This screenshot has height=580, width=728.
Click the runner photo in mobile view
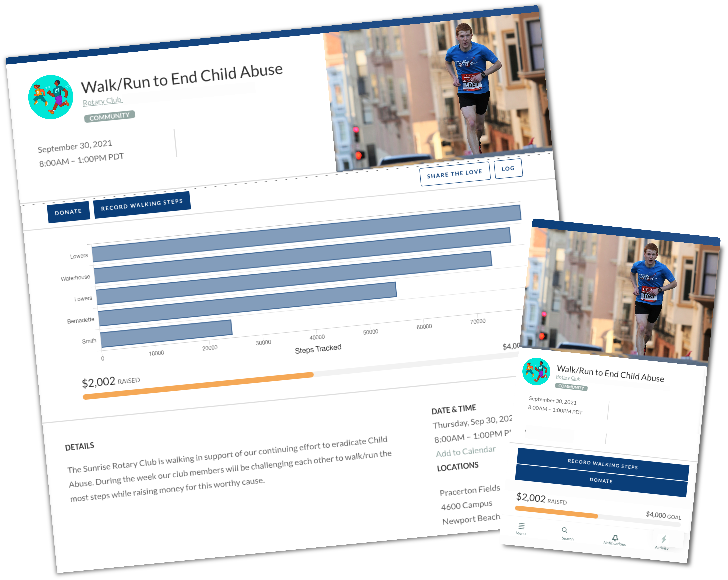(x=620, y=296)
